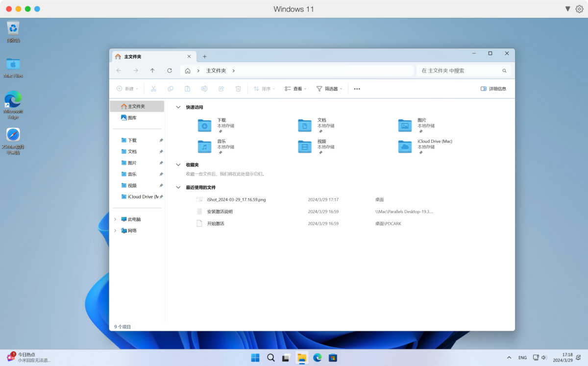Open Microsoft Edge from the taskbar

[318, 358]
